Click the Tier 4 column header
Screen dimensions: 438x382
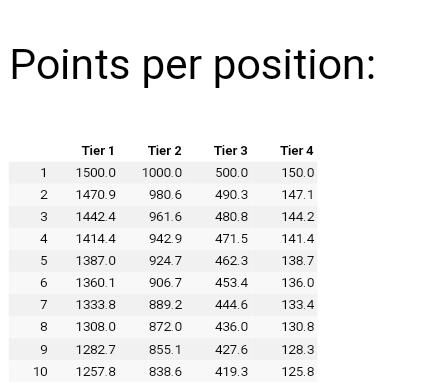pyautogui.click(x=297, y=151)
